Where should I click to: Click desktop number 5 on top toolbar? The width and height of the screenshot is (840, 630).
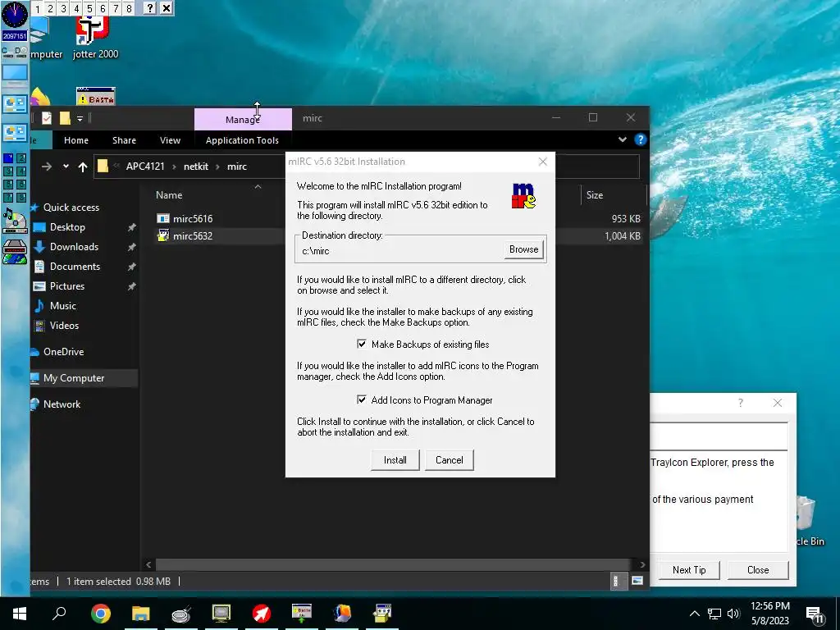coord(89,8)
